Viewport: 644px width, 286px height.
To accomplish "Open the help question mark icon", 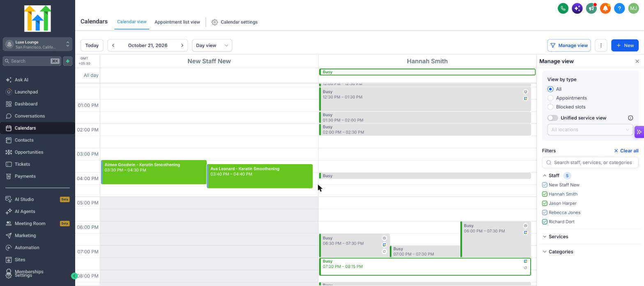I will tap(619, 8).
